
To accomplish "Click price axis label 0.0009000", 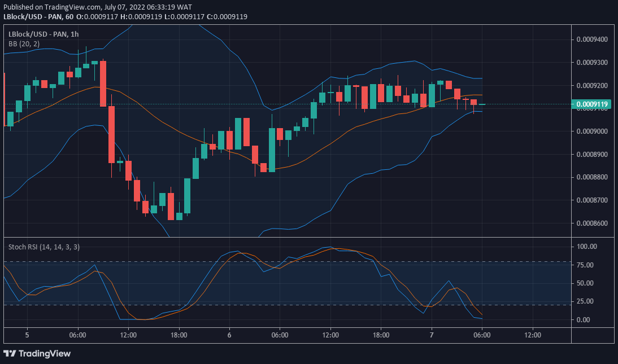I will click(591, 131).
